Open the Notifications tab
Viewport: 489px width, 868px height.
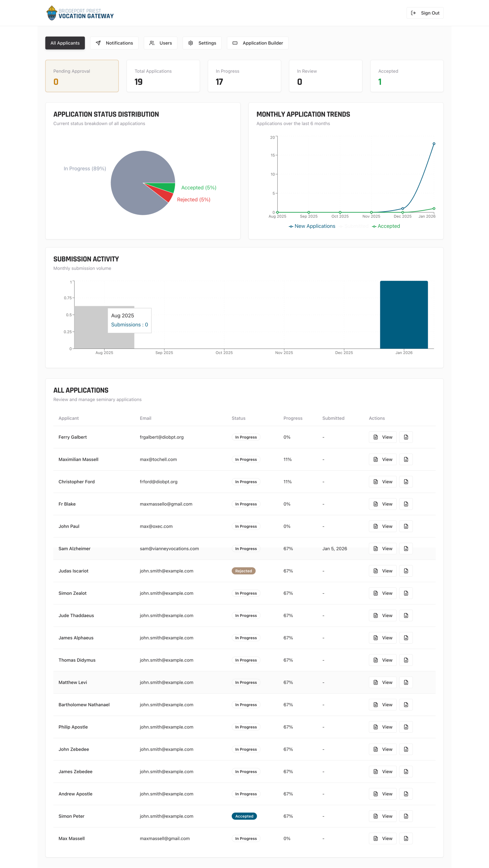coord(114,43)
